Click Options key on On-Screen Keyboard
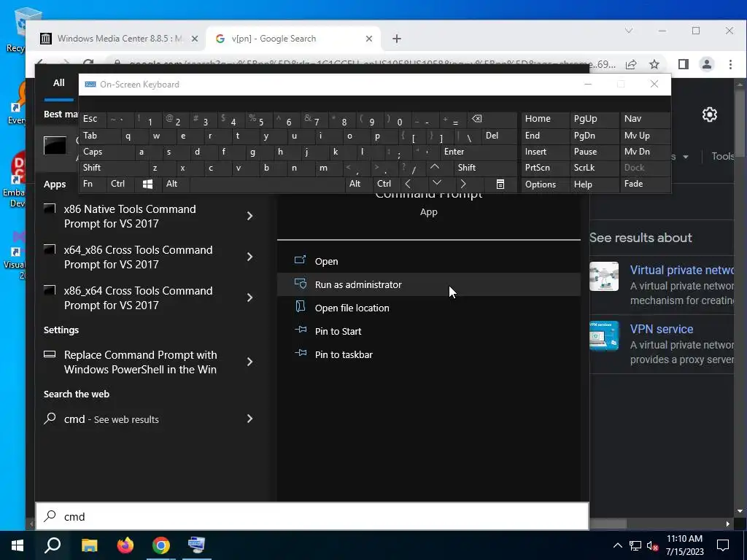Viewport: 747px width, 560px height. coord(546,184)
